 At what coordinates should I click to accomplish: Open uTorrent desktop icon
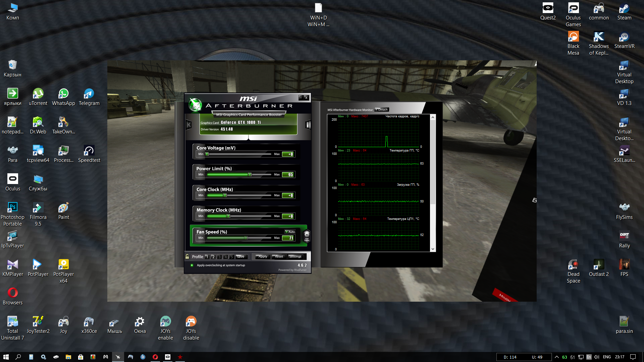pyautogui.click(x=38, y=97)
